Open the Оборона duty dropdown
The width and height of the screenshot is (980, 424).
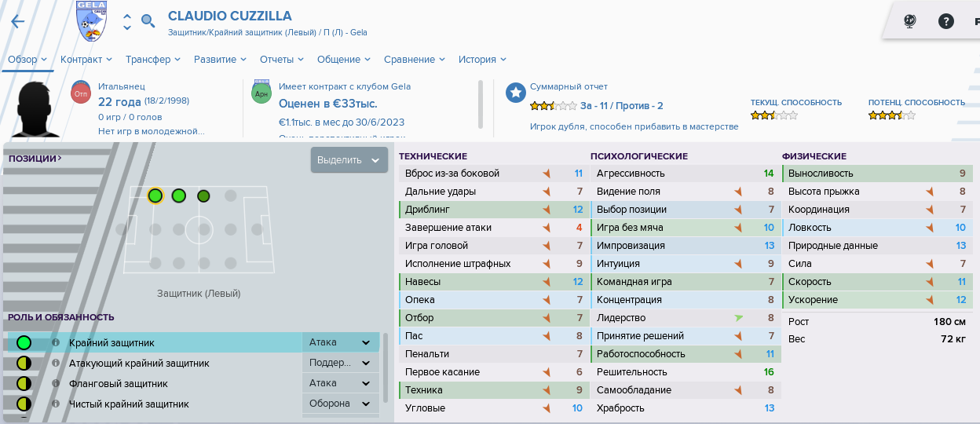coord(340,404)
